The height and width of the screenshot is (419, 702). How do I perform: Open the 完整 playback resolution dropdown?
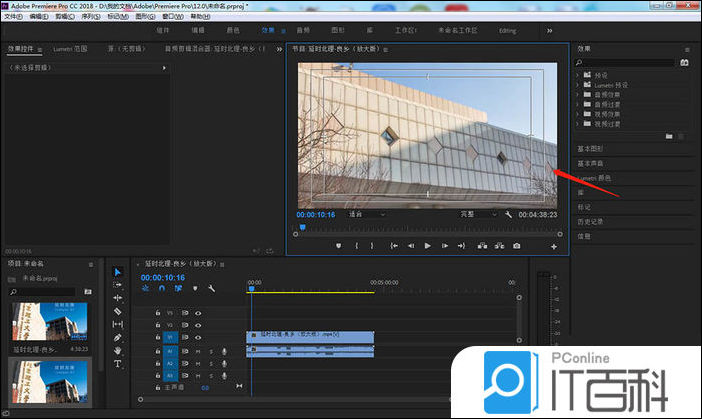[477, 214]
